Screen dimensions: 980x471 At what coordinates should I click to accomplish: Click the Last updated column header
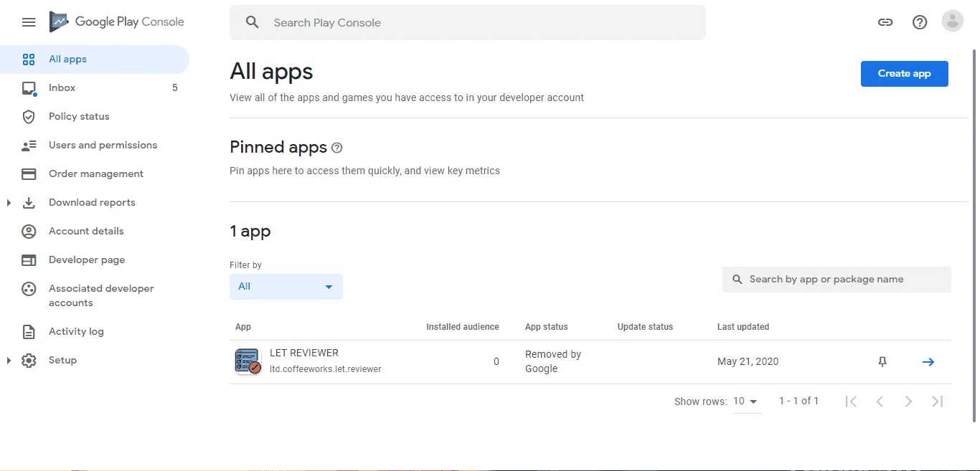click(x=743, y=327)
